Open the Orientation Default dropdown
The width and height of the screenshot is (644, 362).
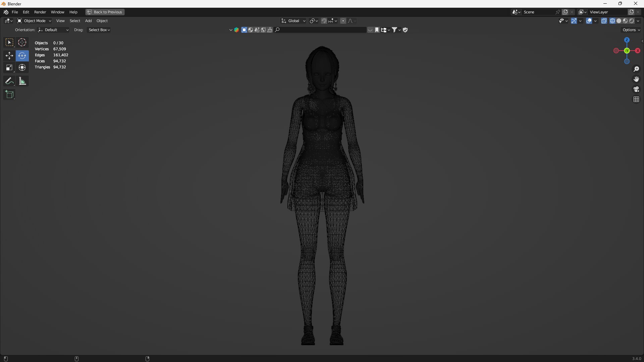click(x=53, y=30)
